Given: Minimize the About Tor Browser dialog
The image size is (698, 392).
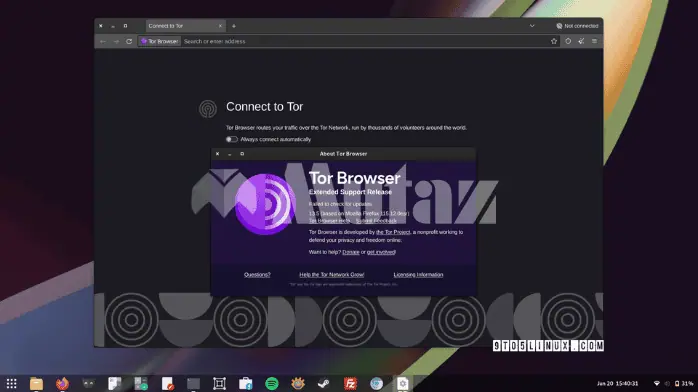Looking at the screenshot, I should pyautogui.click(x=230, y=154).
